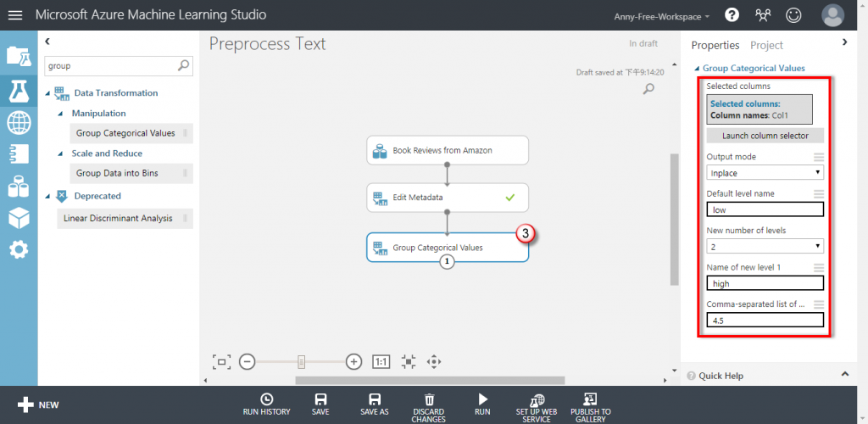Click the feedback smiley icon
The image size is (868, 424).
(x=793, y=15)
